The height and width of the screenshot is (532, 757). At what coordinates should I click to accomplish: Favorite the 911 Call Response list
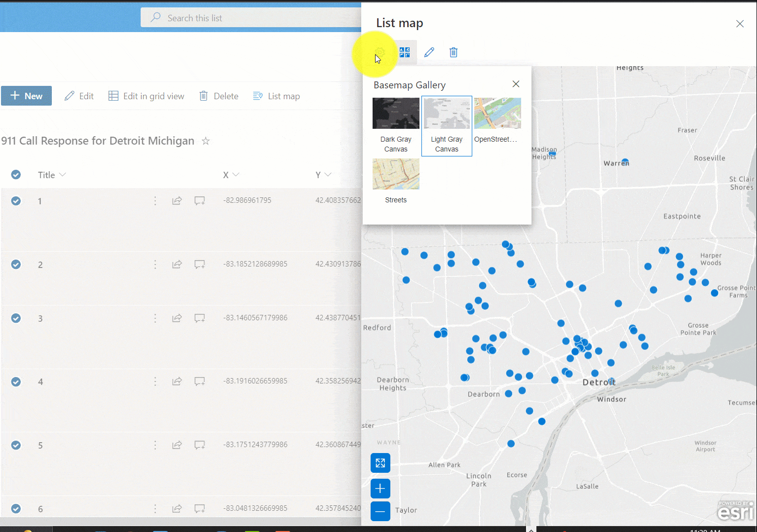point(205,141)
